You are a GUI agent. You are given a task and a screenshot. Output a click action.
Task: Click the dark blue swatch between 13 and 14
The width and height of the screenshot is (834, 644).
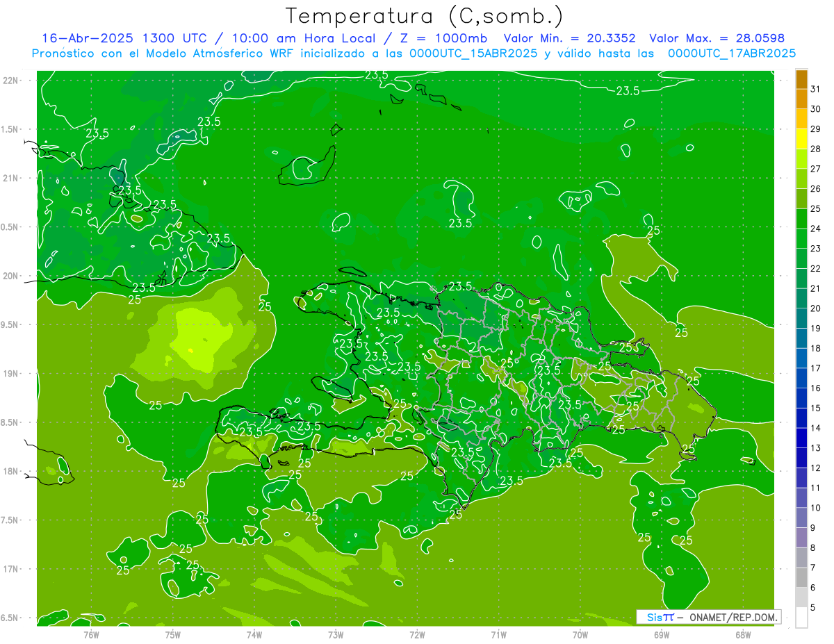coord(802,438)
